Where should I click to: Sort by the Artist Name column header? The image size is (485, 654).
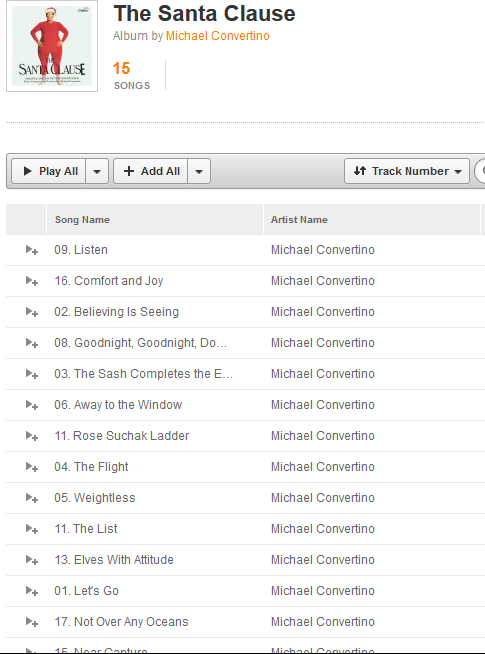299,220
